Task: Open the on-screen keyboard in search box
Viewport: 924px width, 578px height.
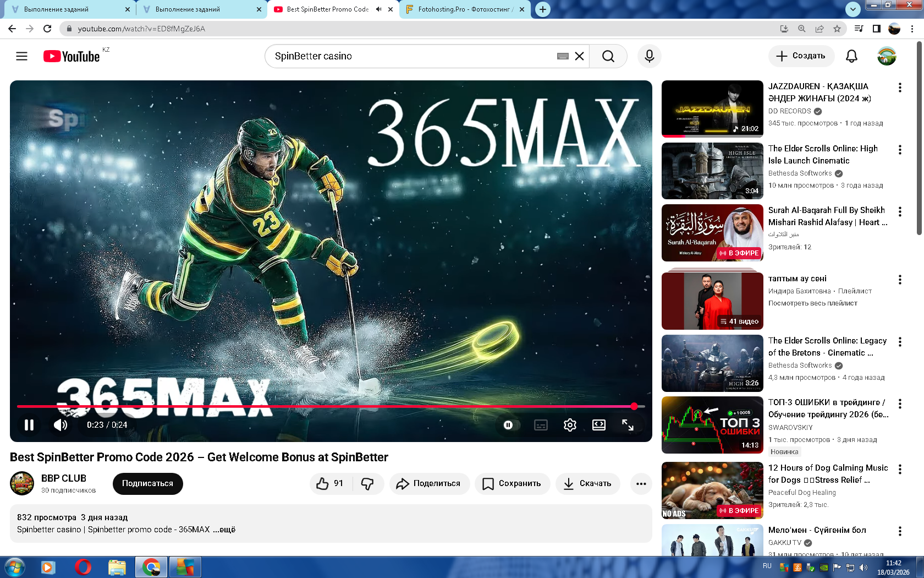Action: tap(563, 56)
